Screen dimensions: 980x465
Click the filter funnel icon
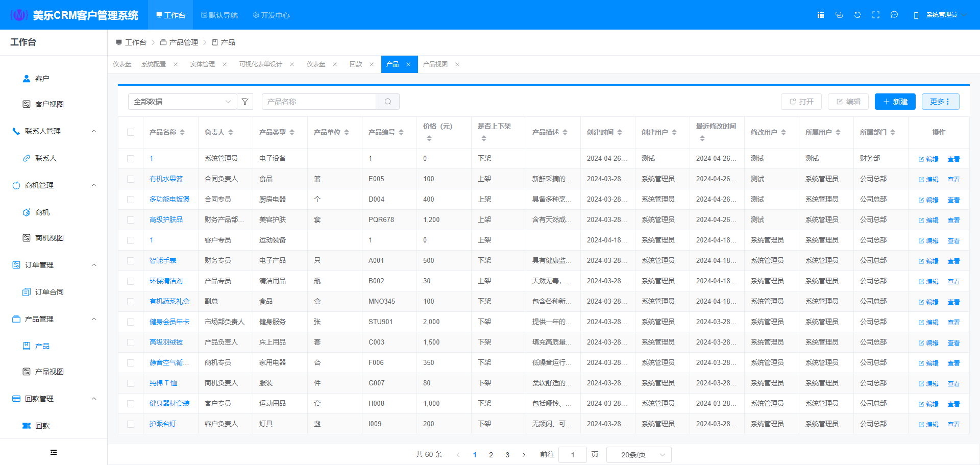[245, 102]
